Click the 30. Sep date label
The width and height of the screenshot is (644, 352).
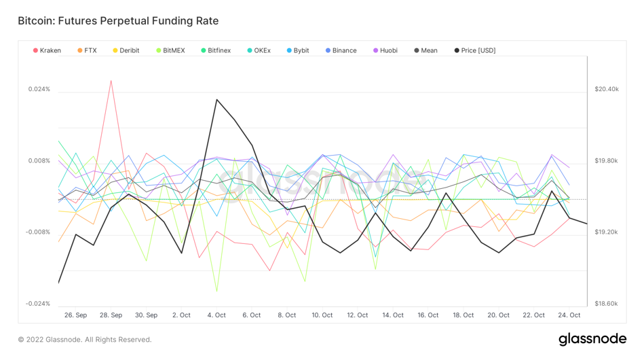[146, 315]
